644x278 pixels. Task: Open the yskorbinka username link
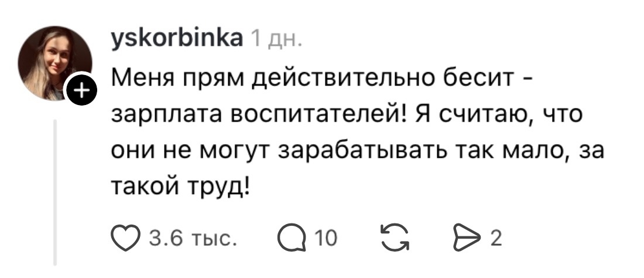(x=177, y=40)
